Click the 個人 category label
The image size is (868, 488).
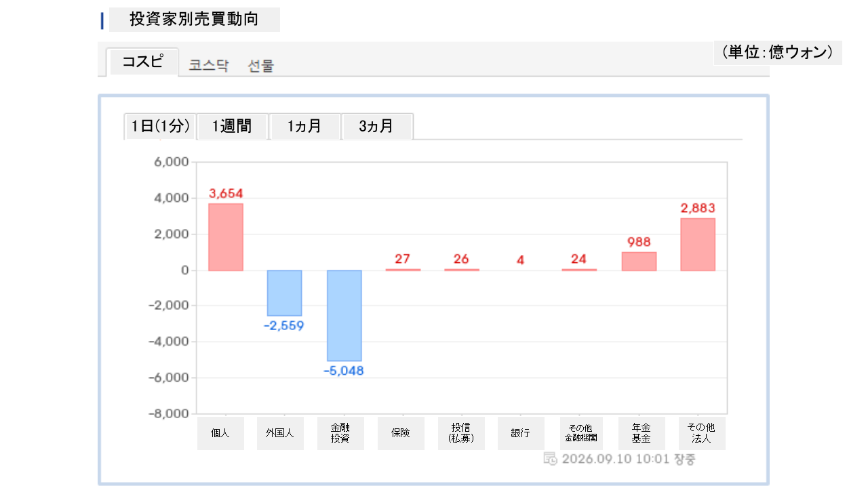tap(220, 433)
